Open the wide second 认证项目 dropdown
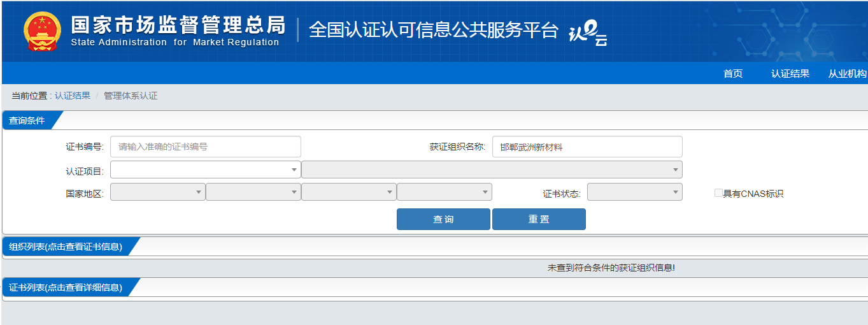The height and width of the screenshot is (325, 868). coord(492,170)
